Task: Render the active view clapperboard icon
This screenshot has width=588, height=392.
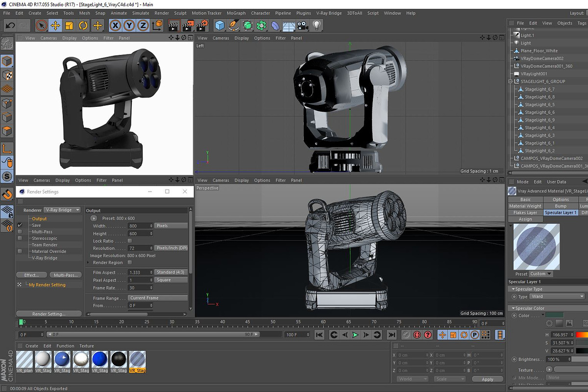Action: pos(174,25)
